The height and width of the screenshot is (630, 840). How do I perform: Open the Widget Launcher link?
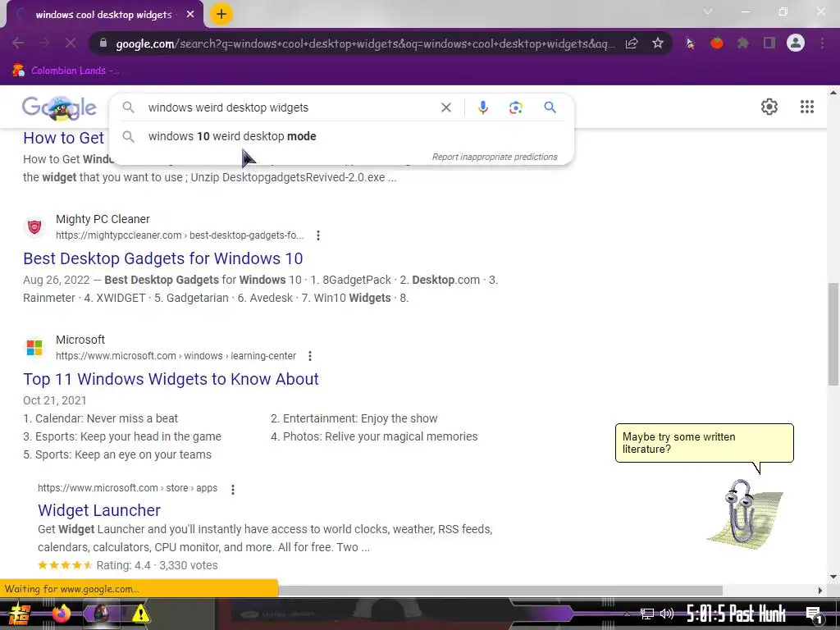[x=99, y=510]
